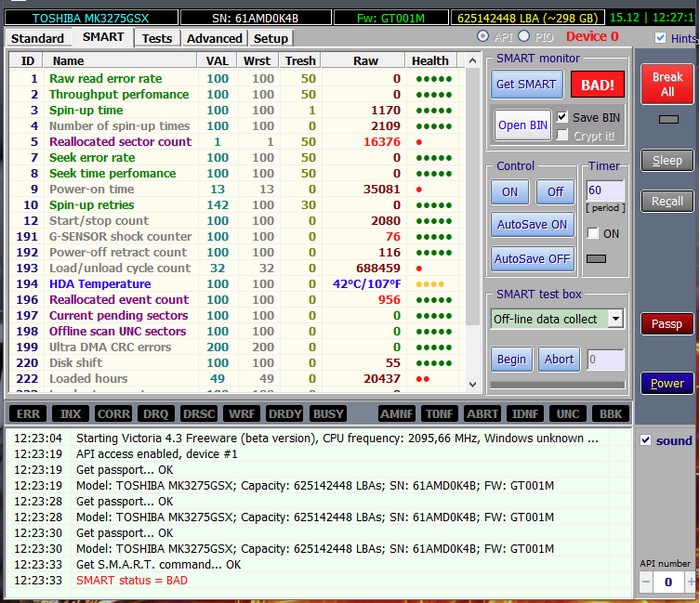Toggle the sound checkbox
700x603 pixels.
646,441
